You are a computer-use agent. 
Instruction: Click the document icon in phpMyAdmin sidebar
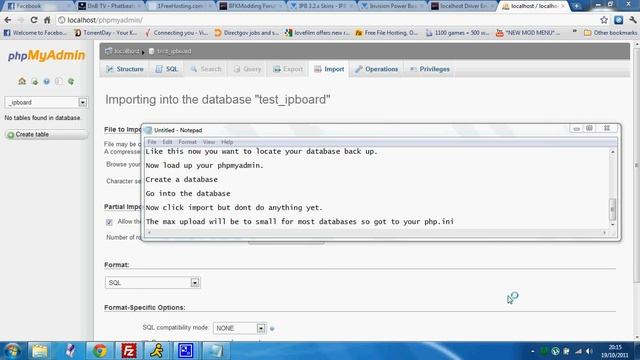coord(59,82)
